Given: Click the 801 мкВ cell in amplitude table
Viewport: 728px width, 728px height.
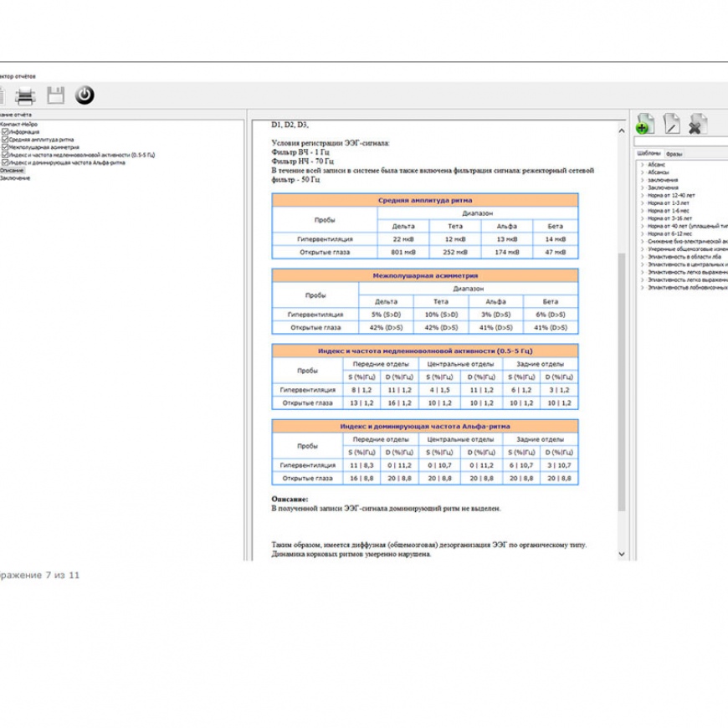Looking at the screenshot, I should [403, 252].
